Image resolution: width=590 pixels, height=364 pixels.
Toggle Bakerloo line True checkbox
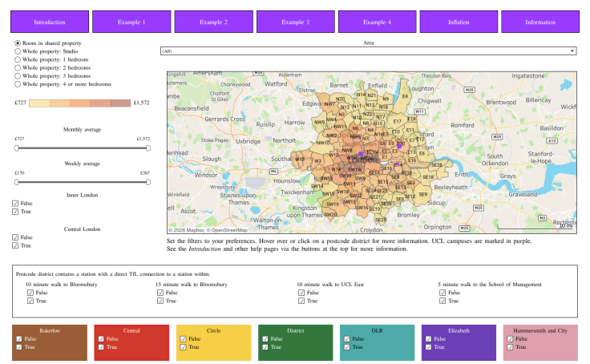[x=19, y=347]
